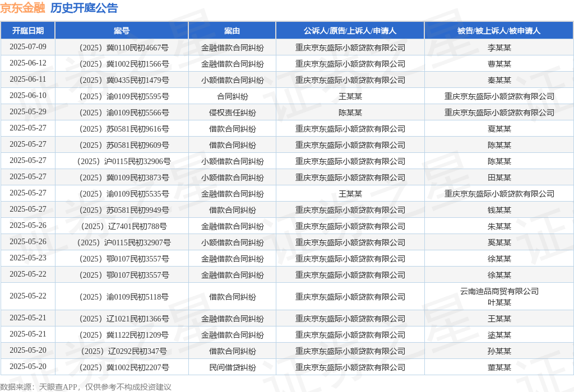Click case number 渝0109民初5566号
Image resolution: width=574 pixels, height=392 pixels.
pyautogui.click(x=124, y=113)
